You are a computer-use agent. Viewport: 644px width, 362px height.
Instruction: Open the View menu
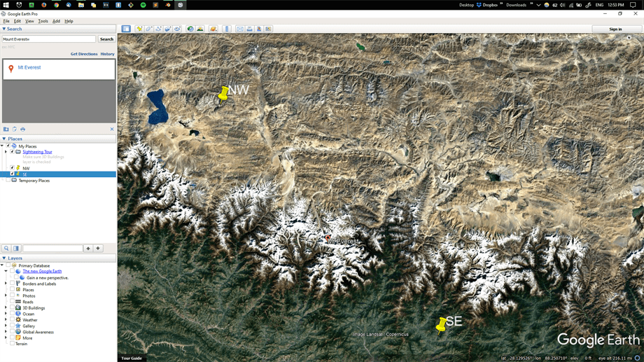(29, 21)
